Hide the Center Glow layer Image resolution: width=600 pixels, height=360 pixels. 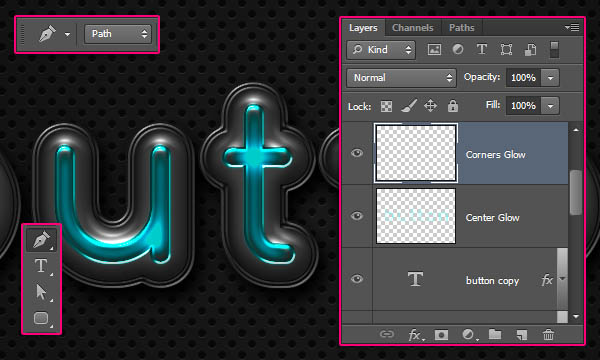357,216
